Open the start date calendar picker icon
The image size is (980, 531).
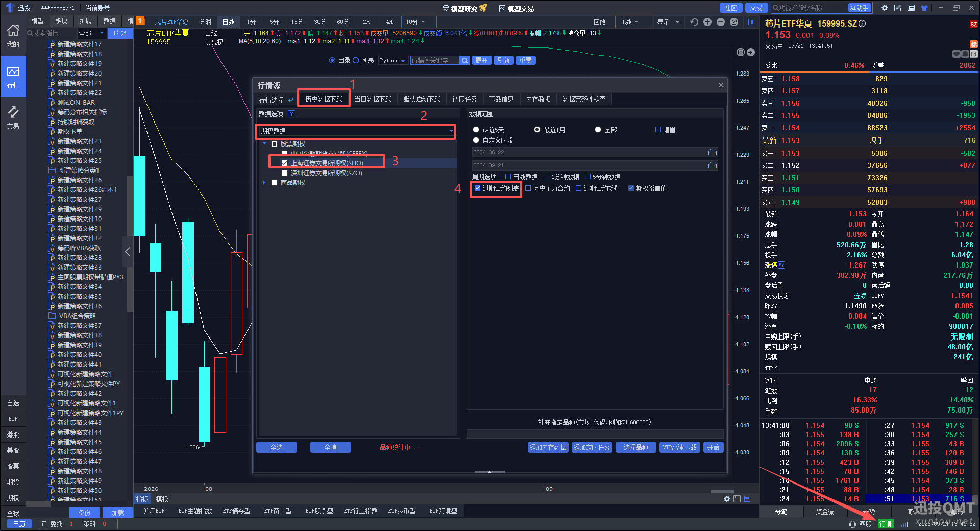(713, 153)
